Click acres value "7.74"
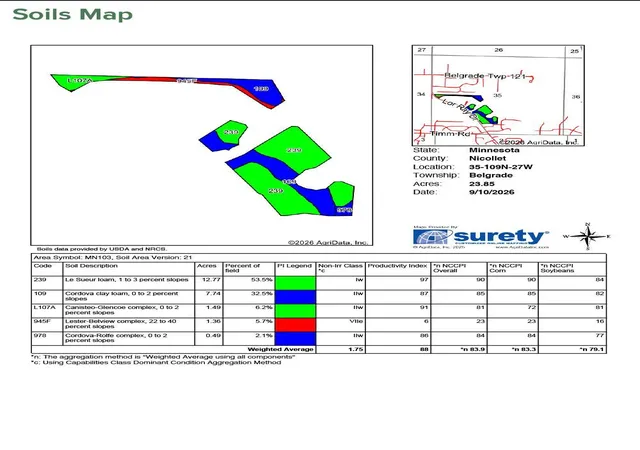The image size is (640, 450). pos(213,294)
